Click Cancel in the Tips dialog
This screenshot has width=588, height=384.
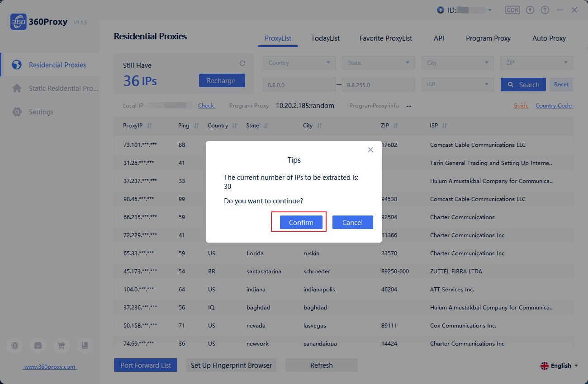(x=352, y=222)
